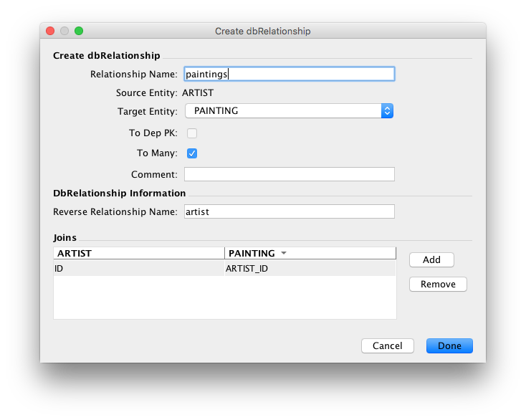
Task: Focus the Relationship Name text field
Action: [x=289, y=73]
